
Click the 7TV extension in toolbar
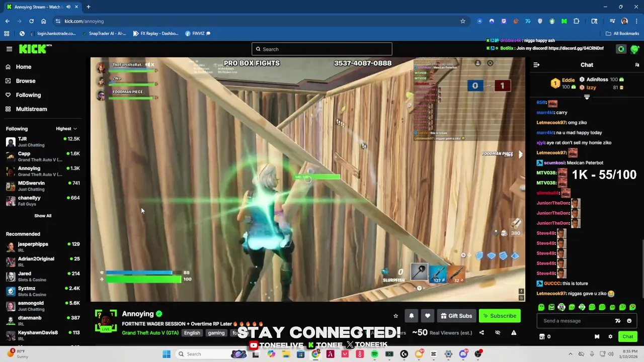(x=528, y=21)
